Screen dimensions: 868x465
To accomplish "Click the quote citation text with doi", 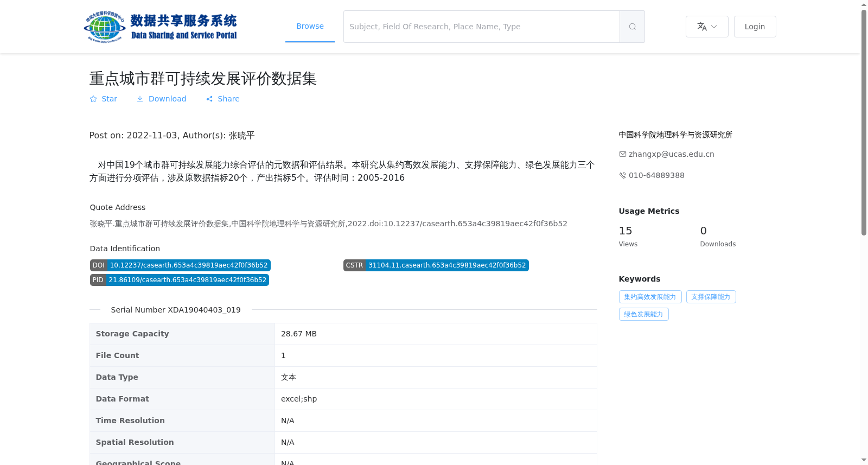I will 328,224.
